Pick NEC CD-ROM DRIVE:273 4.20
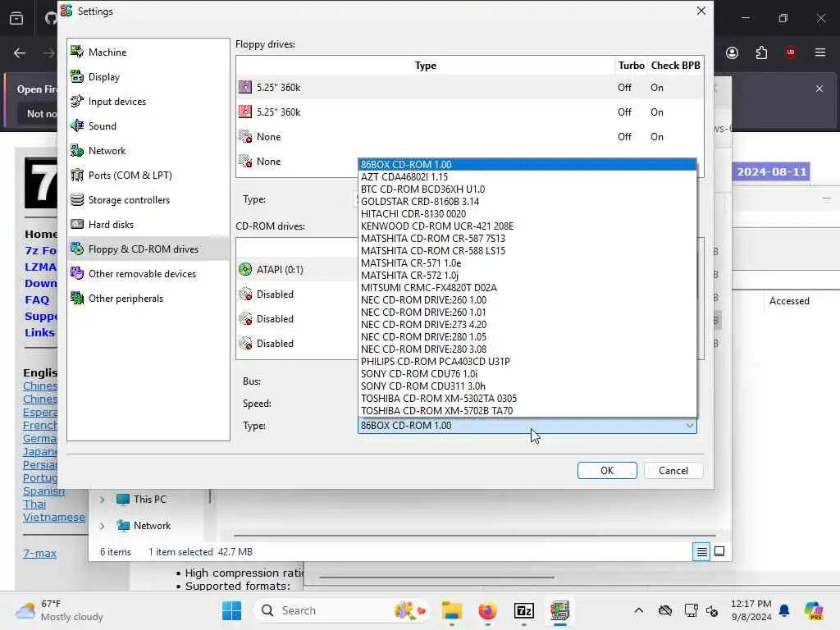The width and height of the screenshot is (840, 630). [x=527, y=325]
